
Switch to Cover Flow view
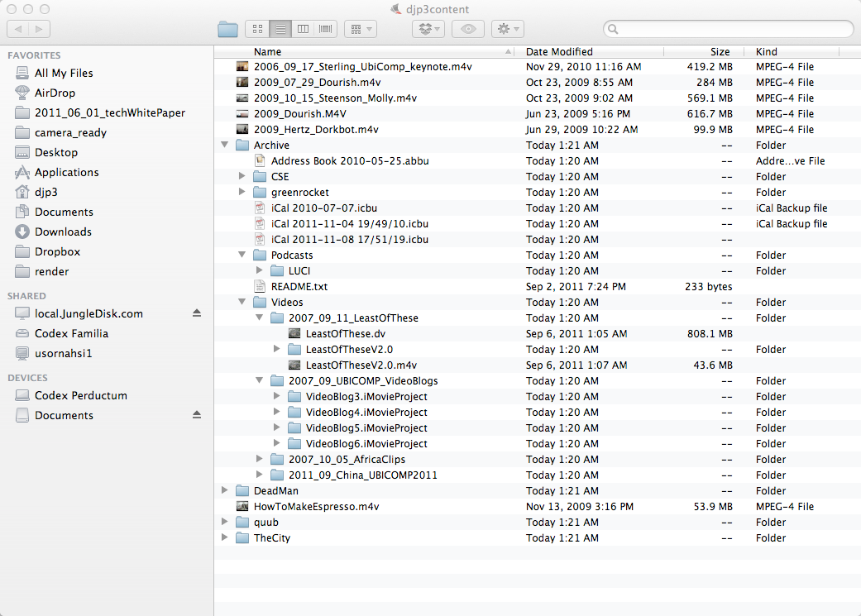(x=326, y=29)
